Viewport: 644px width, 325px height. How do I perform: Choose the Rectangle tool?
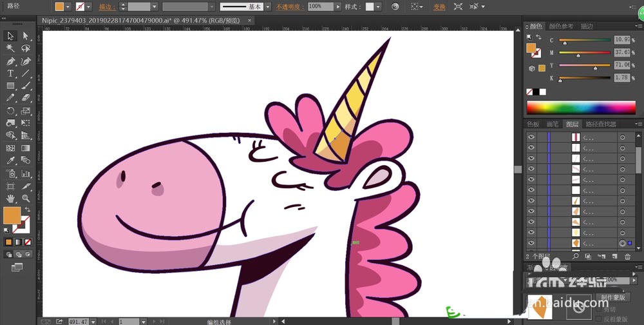click(10, 86)
